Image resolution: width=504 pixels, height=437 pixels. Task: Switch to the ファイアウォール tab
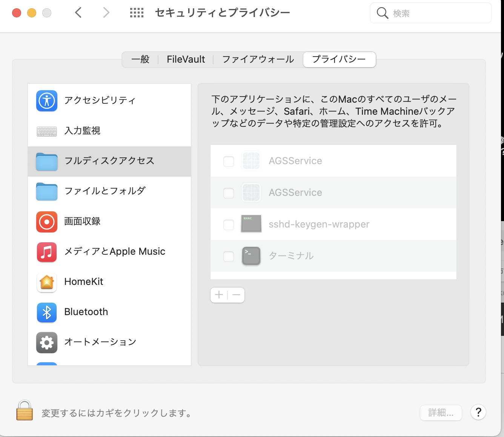point(258,59)
